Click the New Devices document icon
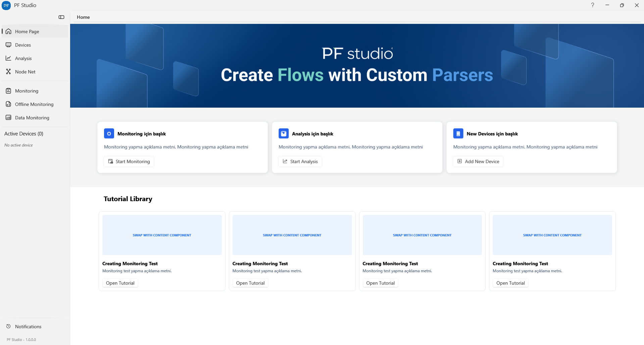 click(x=458, y=133)
